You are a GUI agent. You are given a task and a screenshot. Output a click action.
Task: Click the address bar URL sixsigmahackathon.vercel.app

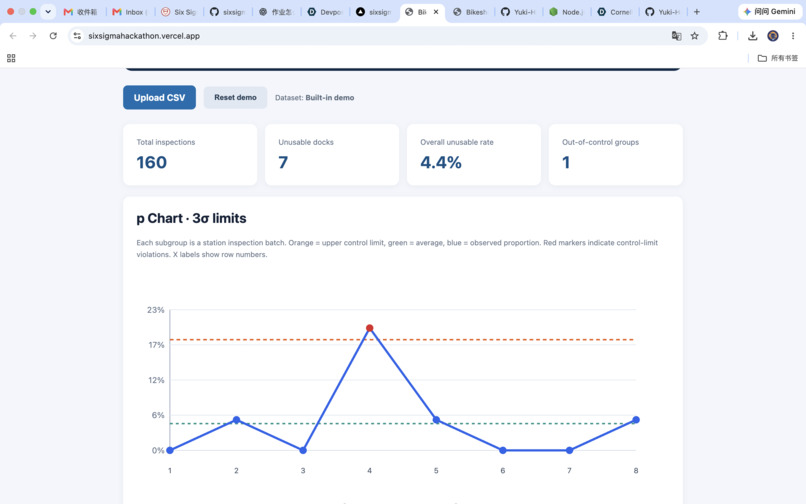click(x=144, y=36)
